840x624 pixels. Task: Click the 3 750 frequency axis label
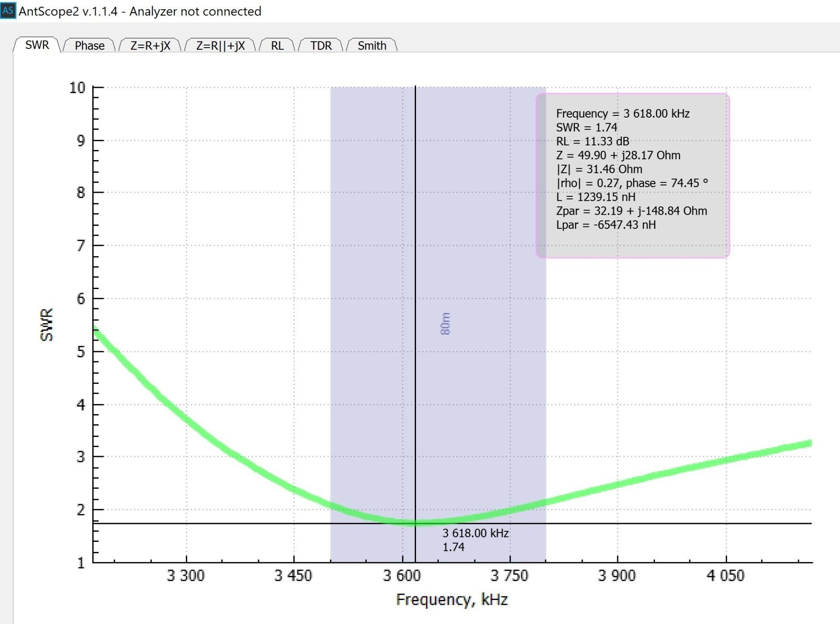click(x=509, y=575)
